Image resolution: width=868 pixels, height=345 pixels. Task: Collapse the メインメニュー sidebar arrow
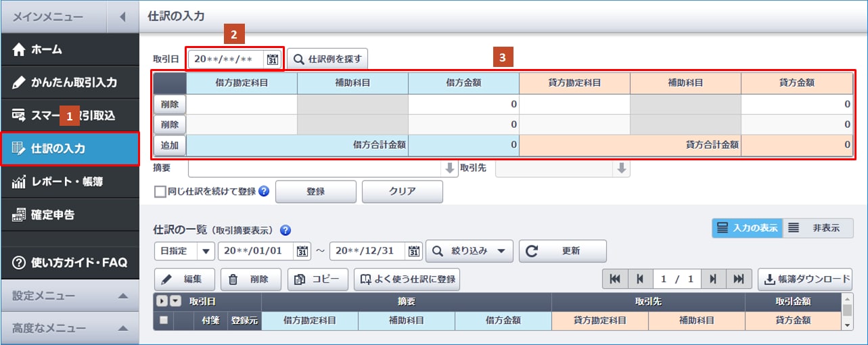[122, 16]
